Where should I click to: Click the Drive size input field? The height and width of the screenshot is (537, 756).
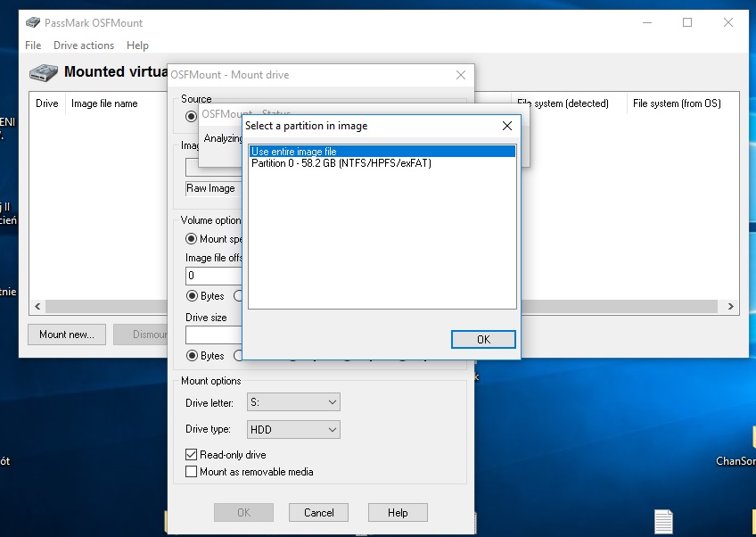click(214, 335)
